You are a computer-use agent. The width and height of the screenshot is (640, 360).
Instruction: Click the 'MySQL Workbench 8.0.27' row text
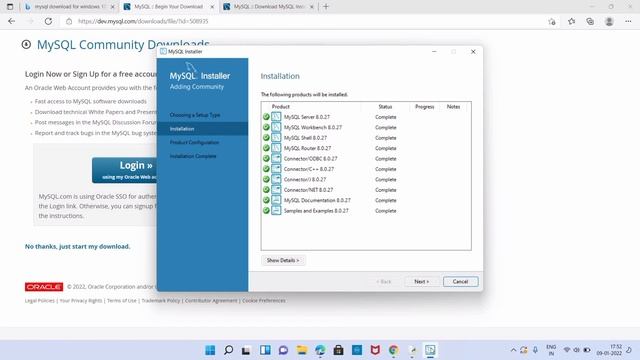coord(313,127)
